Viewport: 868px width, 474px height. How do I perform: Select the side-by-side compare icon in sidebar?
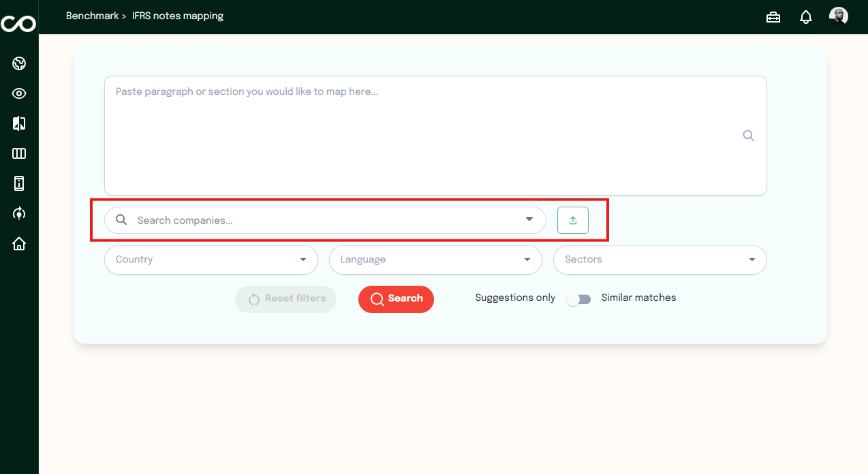point(19,123)
